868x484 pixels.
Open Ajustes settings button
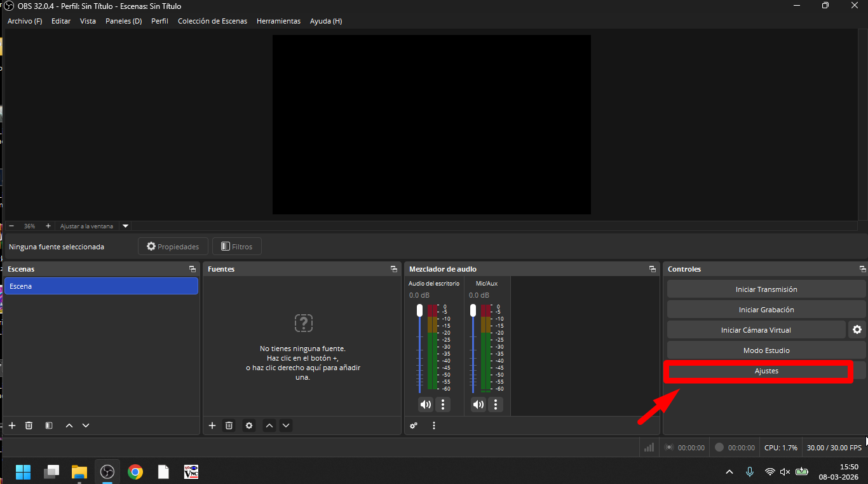(766, 371)
